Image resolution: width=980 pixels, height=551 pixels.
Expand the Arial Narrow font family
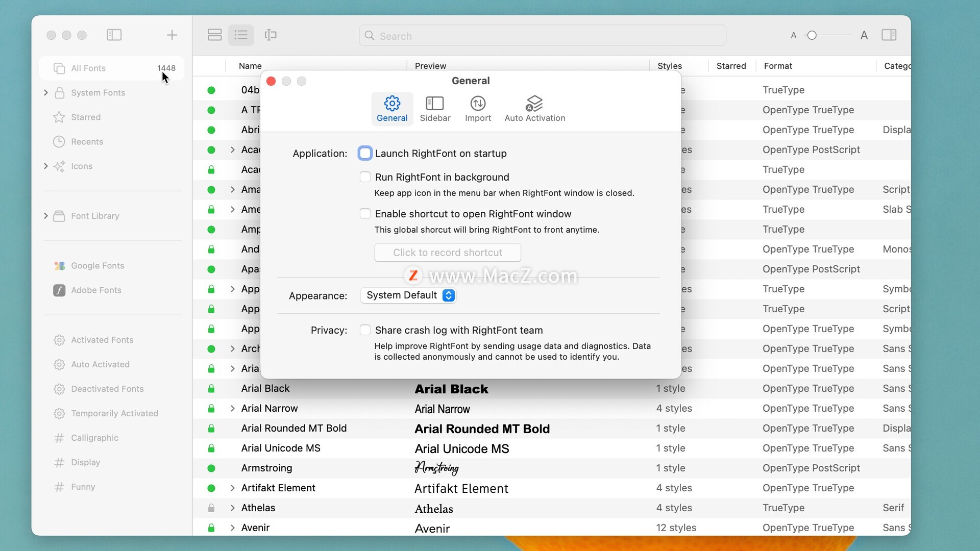pos(232,408)
